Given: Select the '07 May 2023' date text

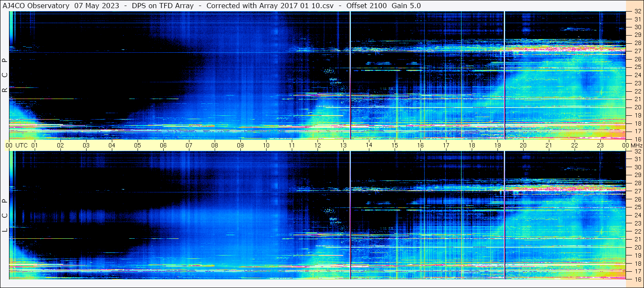Looking at the screenshot, I should [97, 6].
